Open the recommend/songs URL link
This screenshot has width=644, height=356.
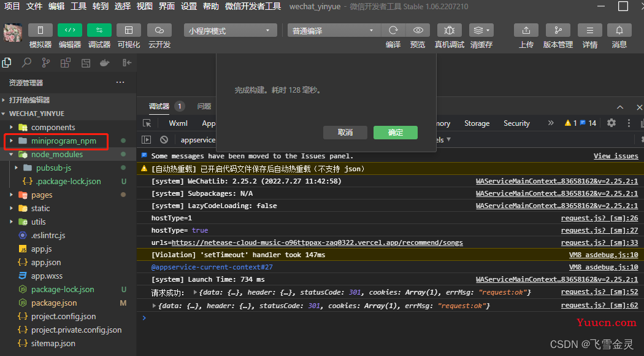tap(317, 242)
